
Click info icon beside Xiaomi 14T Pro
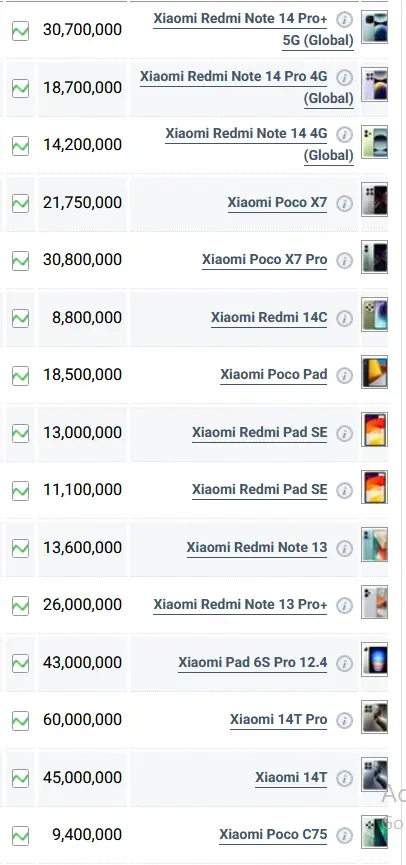click(344, 720)
